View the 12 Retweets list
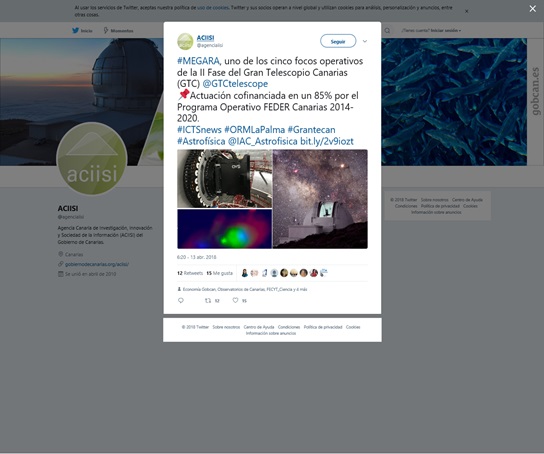 click(x=190, y=273)
